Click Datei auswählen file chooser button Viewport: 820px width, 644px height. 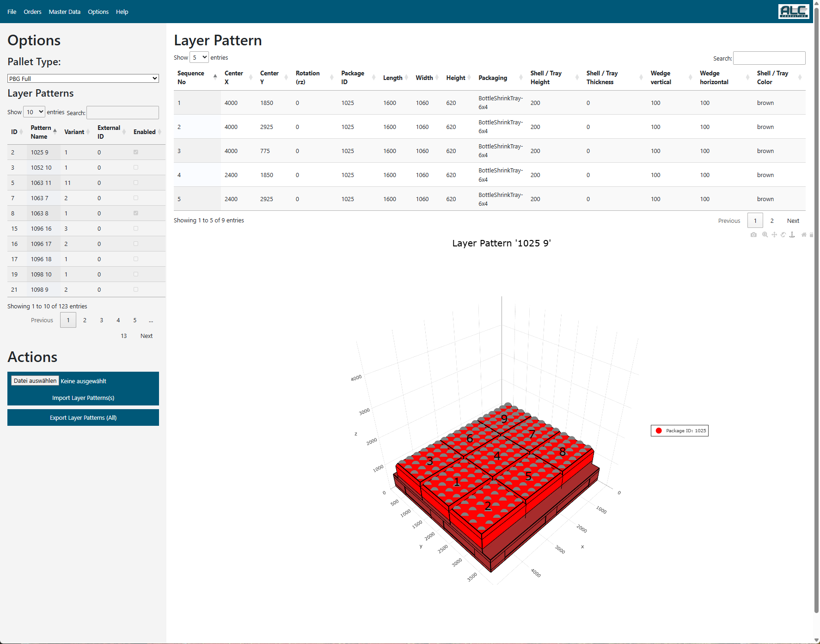click(35, 380)
